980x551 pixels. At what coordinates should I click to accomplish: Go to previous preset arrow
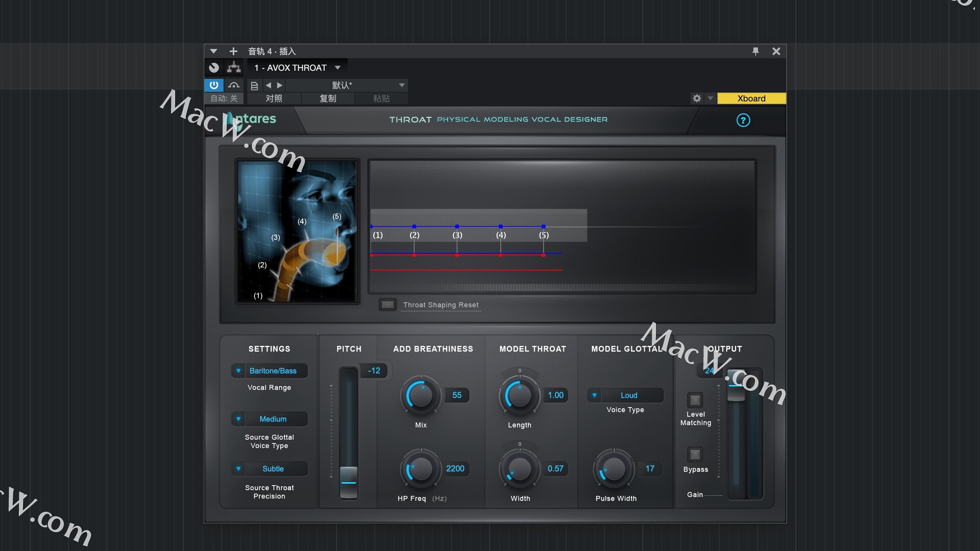(x=268, y=85)
